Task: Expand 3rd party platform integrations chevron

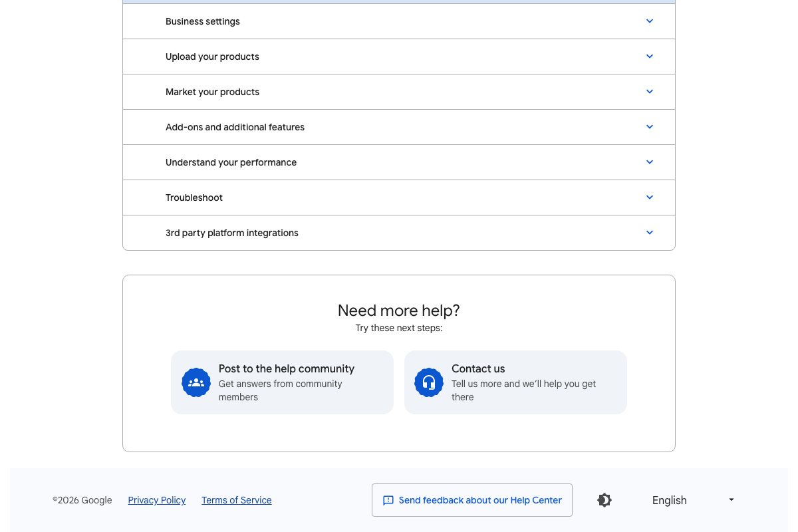Action: click(650, 233)
